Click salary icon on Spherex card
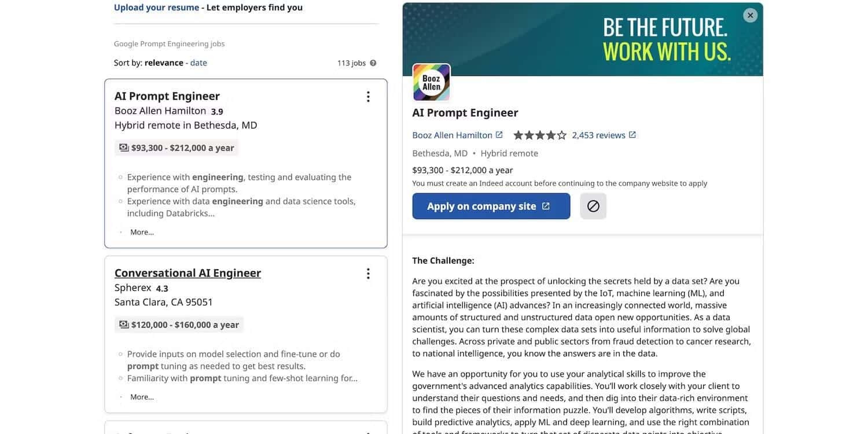Screen dimensions: 868x434 coord(124,325)
